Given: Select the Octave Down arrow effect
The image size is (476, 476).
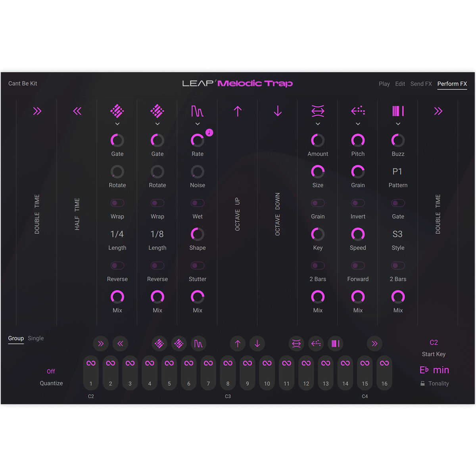Looking at the screenshot, I should pyautogui.click(x=277, y=111).
